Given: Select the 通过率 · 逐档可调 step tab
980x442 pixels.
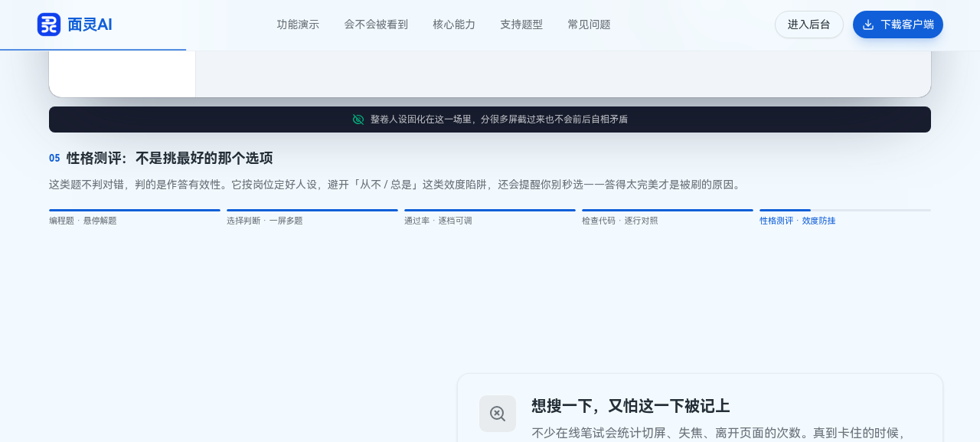Looking at the screenshot, I should pos(490,218).
